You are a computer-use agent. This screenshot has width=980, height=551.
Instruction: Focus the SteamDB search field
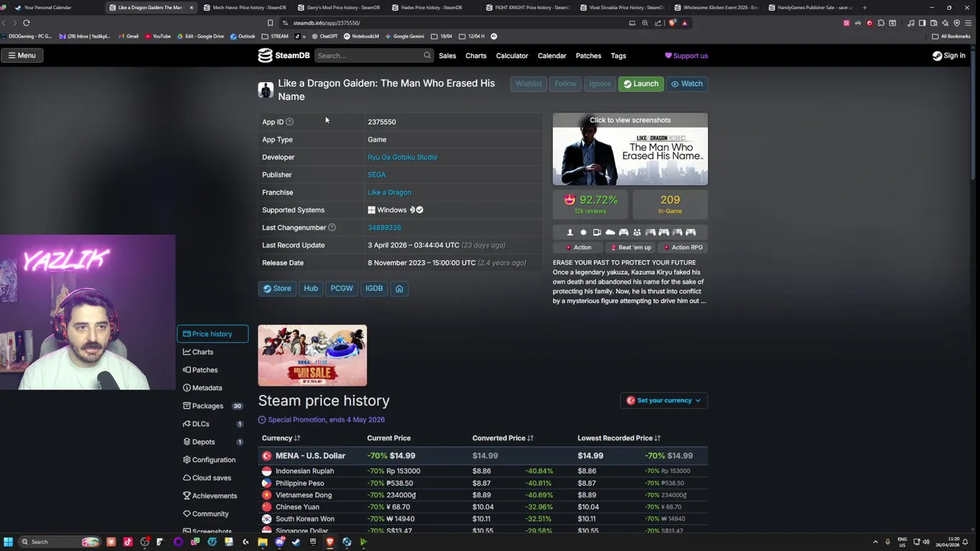tap(370, 55)
